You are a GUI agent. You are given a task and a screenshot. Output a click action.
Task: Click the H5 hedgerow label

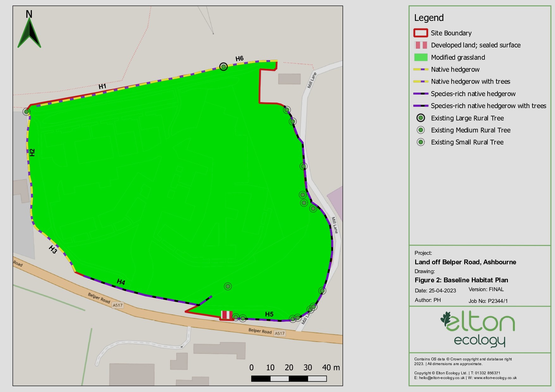269,314
